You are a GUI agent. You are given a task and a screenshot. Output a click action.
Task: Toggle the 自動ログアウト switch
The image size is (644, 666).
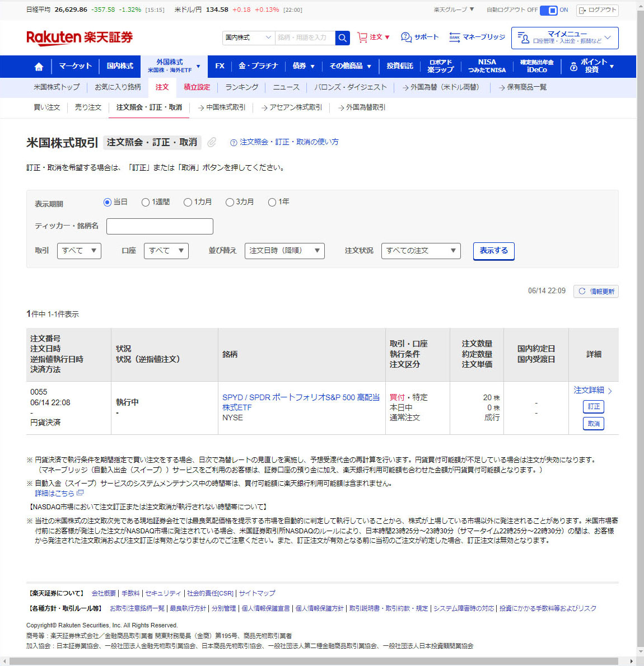coord(549,10)
